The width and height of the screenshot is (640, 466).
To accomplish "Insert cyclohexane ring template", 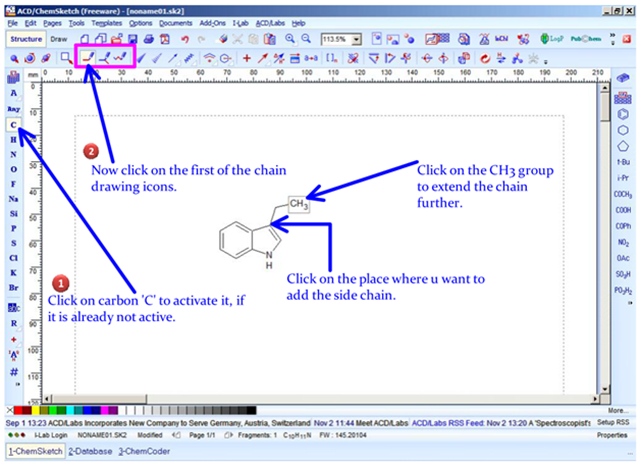I will pos(623,130).
